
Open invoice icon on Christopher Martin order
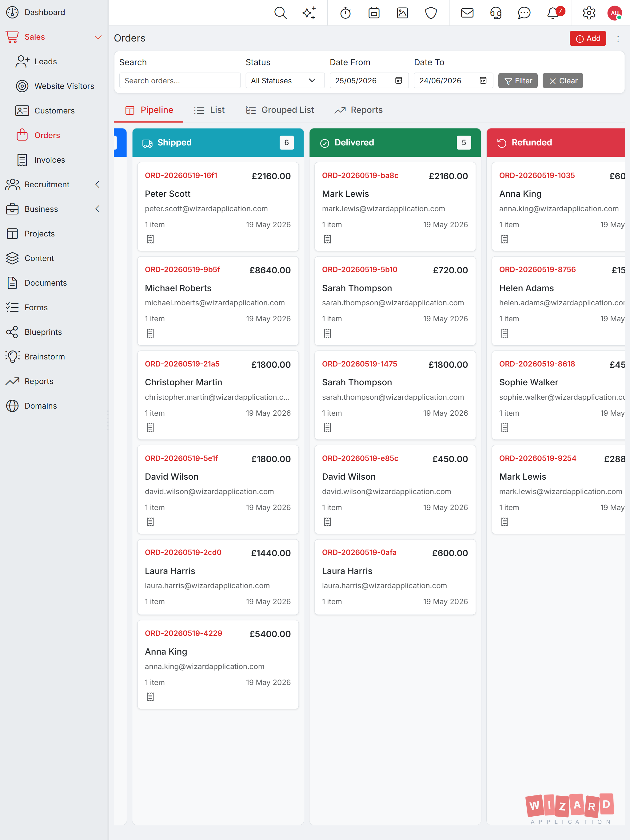[150, 428]
